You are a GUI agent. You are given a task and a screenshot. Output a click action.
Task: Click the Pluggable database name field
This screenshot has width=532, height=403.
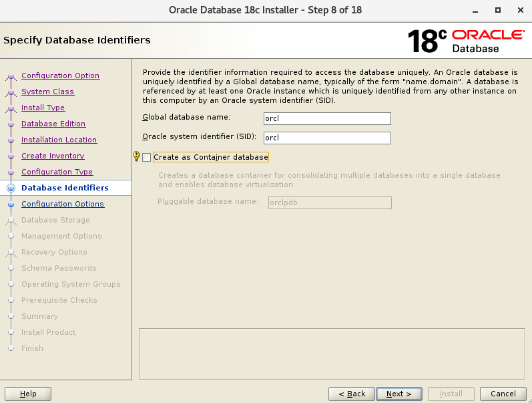click(330, 203)
